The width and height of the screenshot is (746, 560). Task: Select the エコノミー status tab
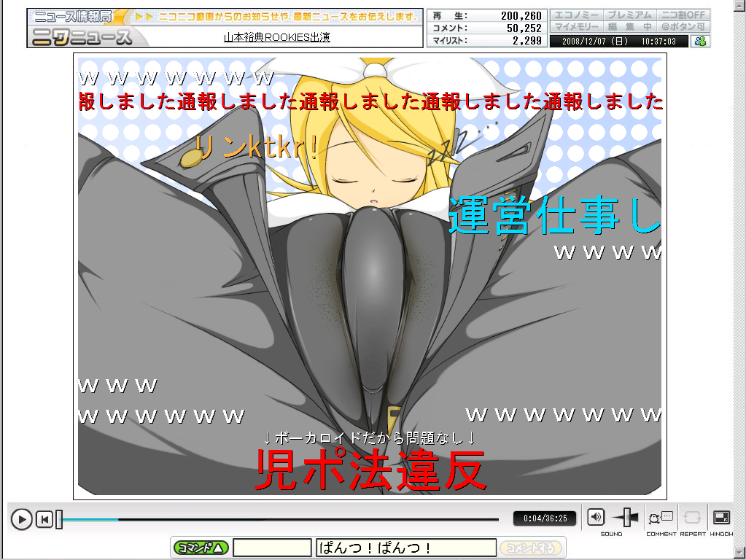coord(577,15)
